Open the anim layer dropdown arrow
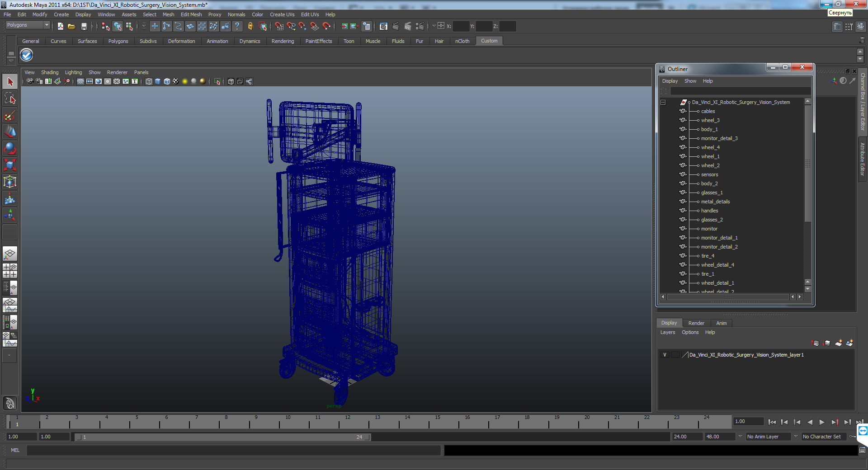Viewport: 868px width, 470px height. (740, 437)
